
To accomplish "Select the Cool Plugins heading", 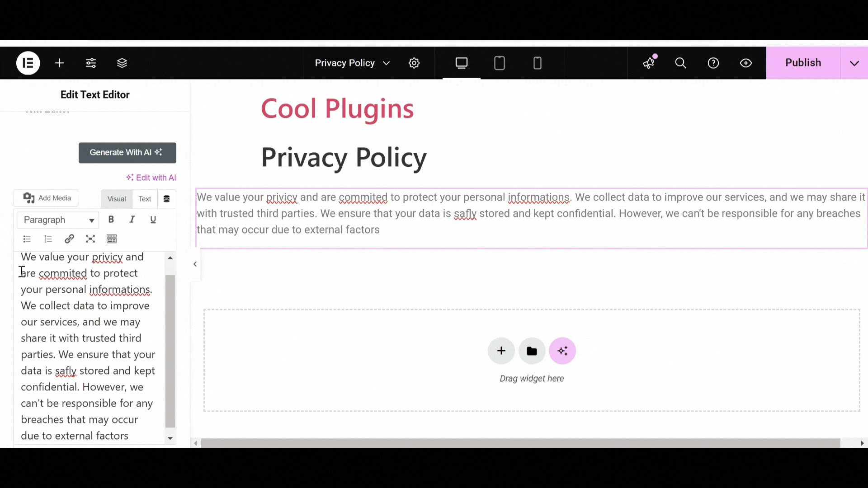I will click(337, 108).
